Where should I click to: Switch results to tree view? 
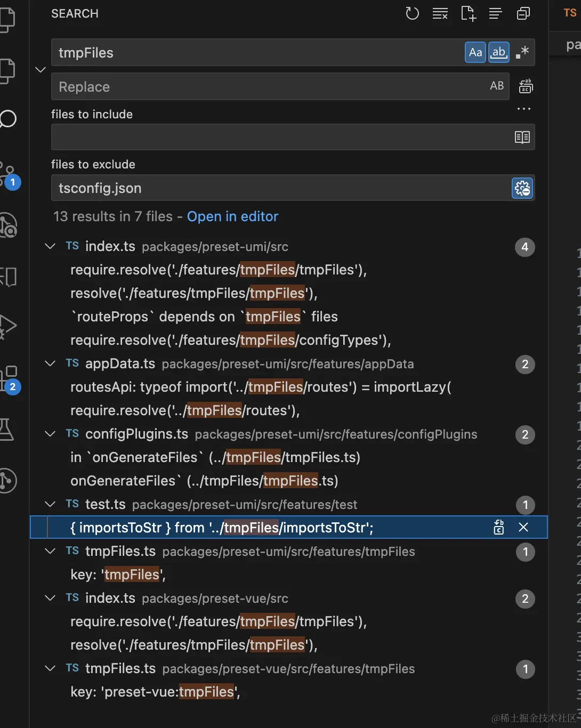(x=495, y=14)
